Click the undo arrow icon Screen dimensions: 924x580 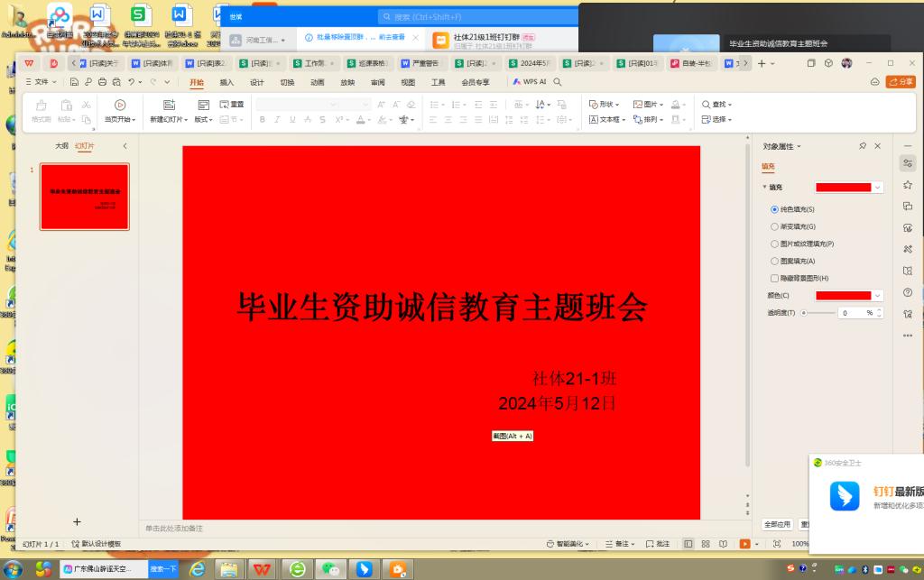(132, 82)
